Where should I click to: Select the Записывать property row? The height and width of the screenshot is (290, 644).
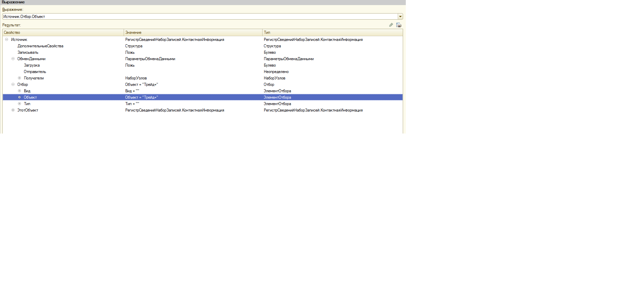28,52
